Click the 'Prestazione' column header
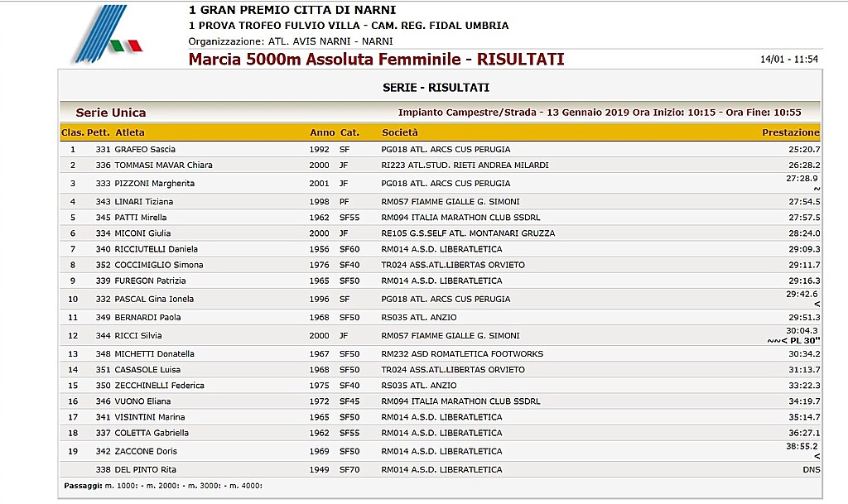The width and height of the screenshot is (848, 504). tap(791, 132)
